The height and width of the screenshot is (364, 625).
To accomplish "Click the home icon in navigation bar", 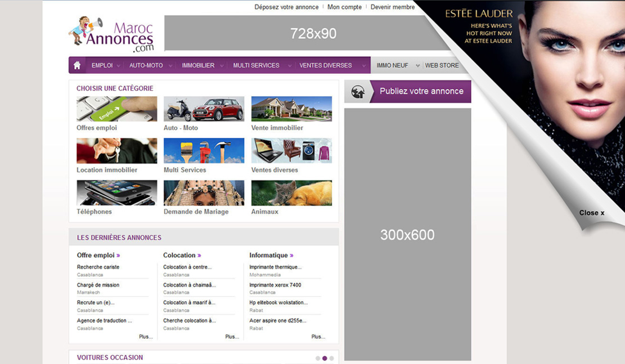I will pyautogui.click(x=77, y=65).
